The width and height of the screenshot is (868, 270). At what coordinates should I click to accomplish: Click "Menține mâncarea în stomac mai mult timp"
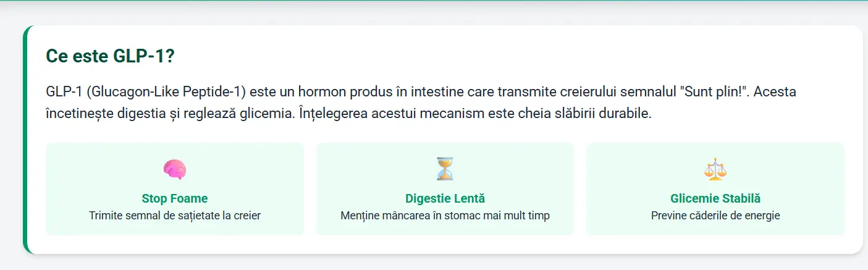pos(445,216)
